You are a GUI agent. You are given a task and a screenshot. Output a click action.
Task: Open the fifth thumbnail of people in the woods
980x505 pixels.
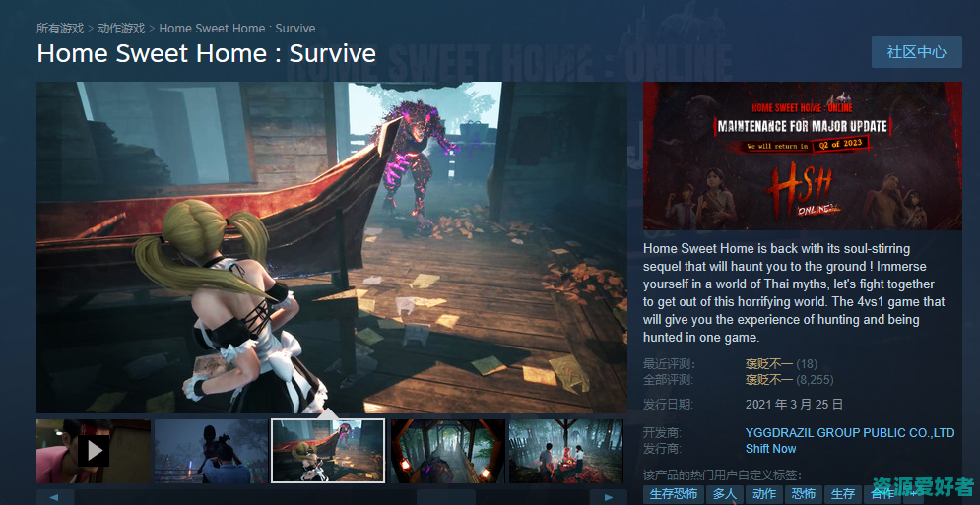(x=565, y=451)
